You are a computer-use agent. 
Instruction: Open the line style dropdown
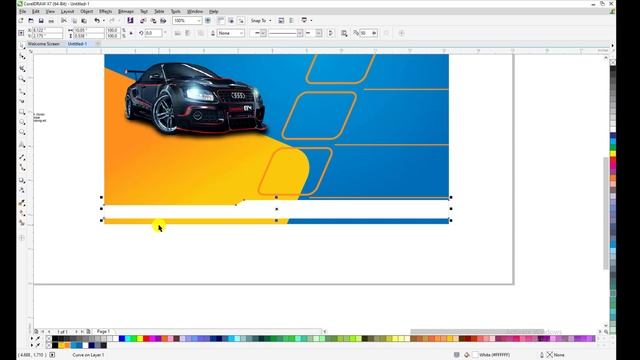(x=300, y=33)
